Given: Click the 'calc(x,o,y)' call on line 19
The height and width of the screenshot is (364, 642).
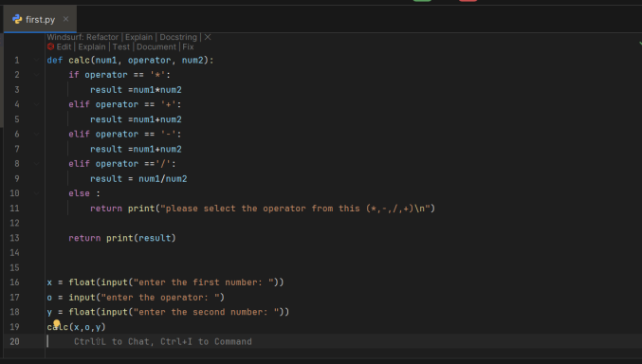Looking at the screenshot, I should [x=76, y=327].
